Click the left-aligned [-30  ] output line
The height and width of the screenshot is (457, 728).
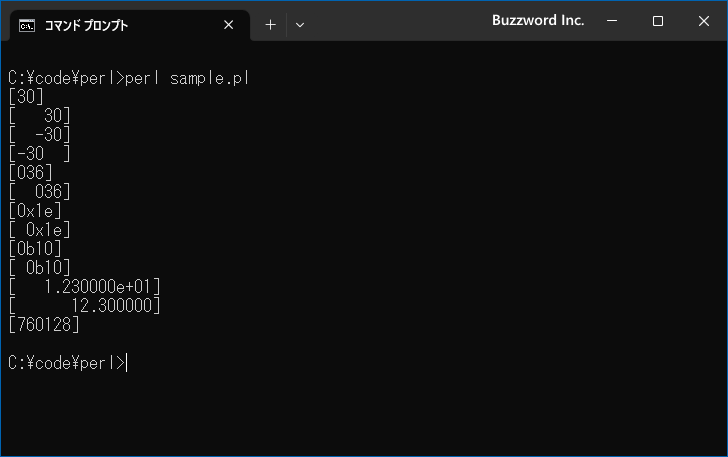39,154
